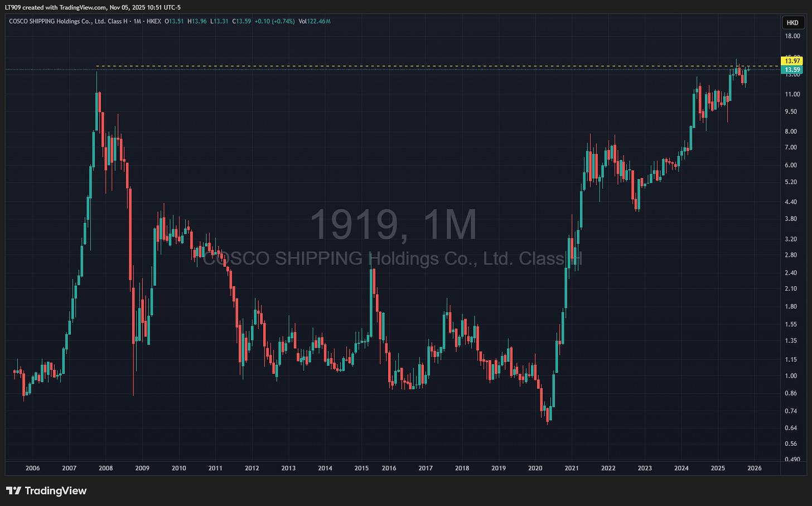Click the 7.00 price axis label
Viewport: 812px width, 506px height.
coord(791,147)
